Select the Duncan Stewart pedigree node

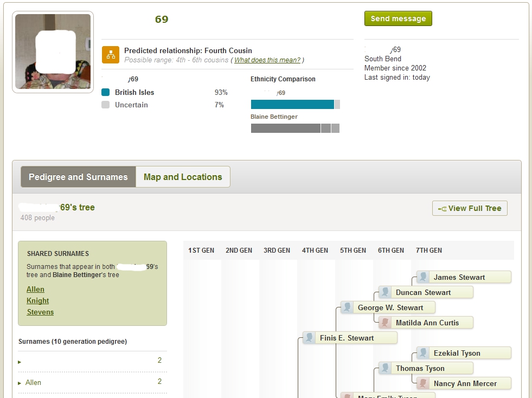click(426, 292)
